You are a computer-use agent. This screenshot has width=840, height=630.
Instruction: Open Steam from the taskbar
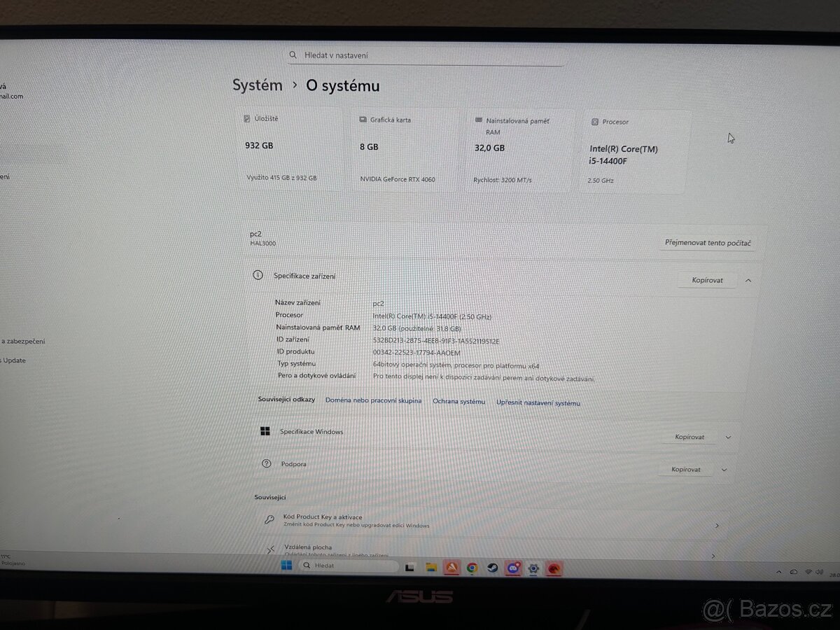click(492, 567)
